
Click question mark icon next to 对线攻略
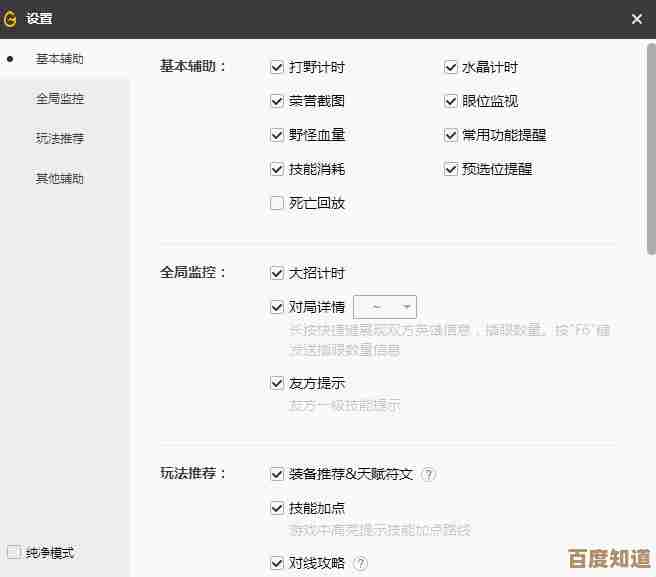pos(360,564)
